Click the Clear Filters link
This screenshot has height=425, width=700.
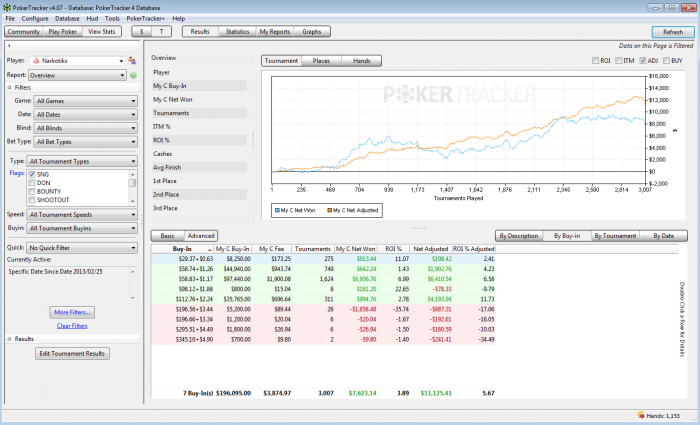(72, 326)
